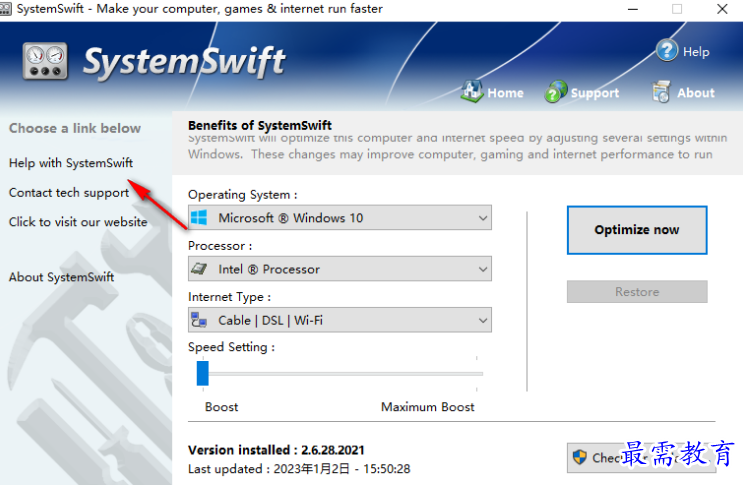Select the Cable DSL Wi-Fi combo box
This screenshot has height=485, width=743.
[340, 320]
